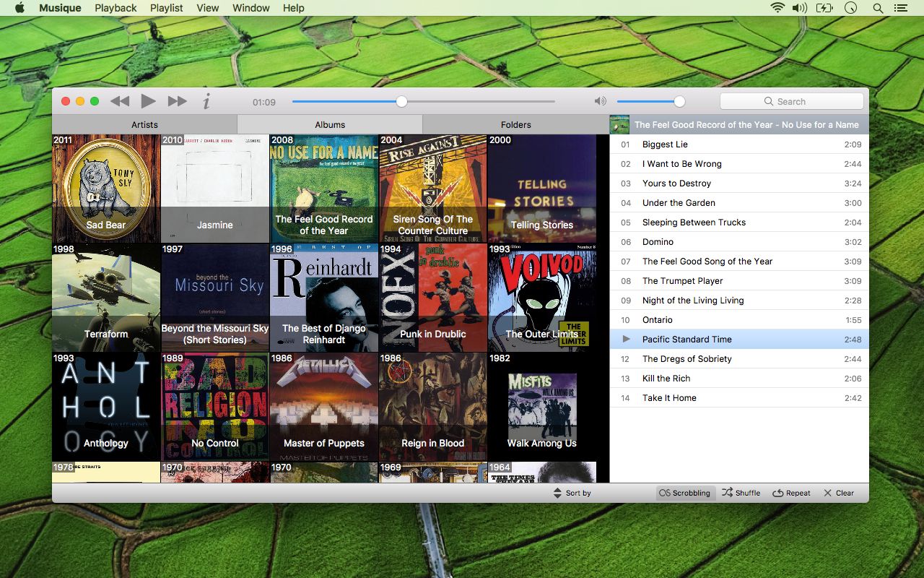Open the Musique application menu
The height and width of the screenshot is (578, 924).
[x=60, y=8]
